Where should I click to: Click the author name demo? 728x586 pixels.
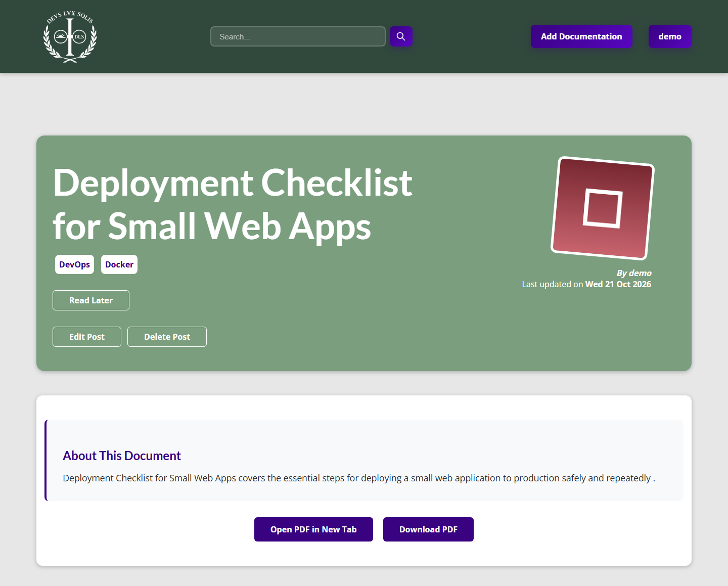pos(640,273)
